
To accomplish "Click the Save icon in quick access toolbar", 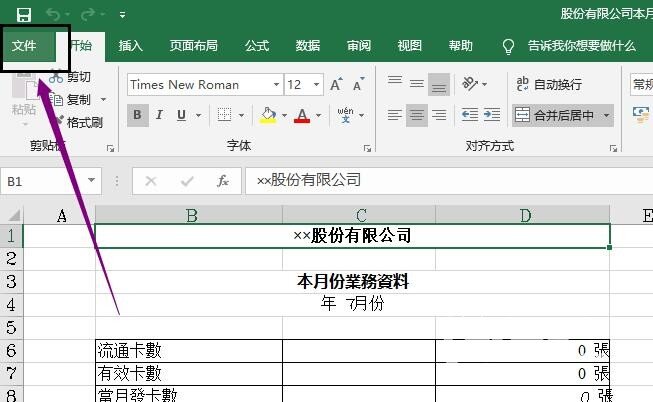I will (x=24, y=14).
